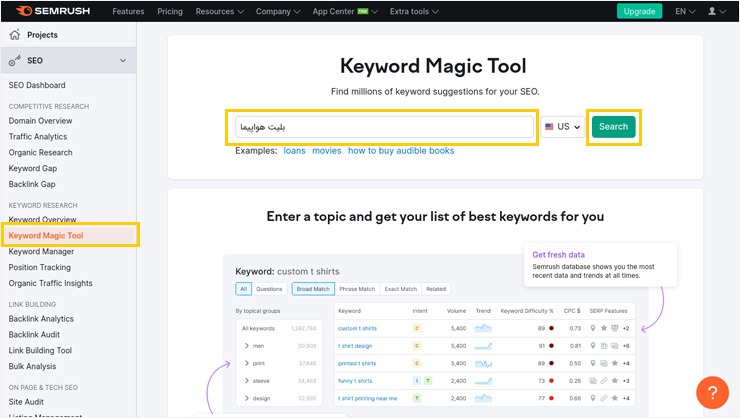Click 't shirt design' keyword in preview table
This screenshot has width=740, height=418.
coord(355,346)
